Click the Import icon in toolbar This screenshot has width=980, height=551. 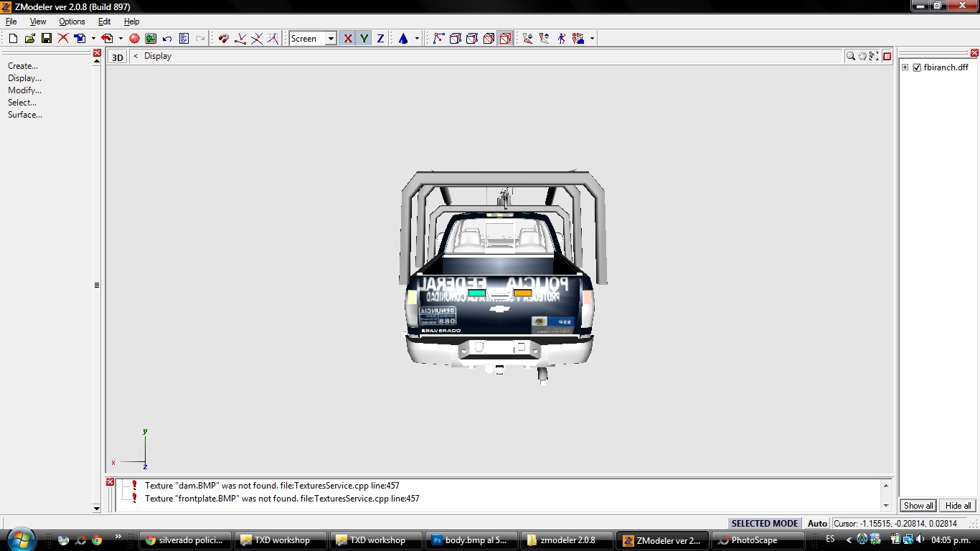[80, 39]
